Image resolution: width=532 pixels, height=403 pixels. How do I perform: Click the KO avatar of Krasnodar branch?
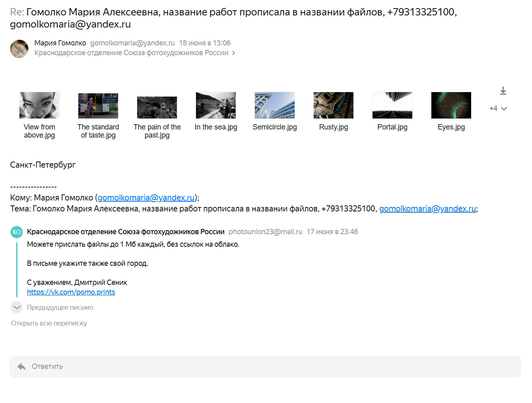(x=16, y=232)
